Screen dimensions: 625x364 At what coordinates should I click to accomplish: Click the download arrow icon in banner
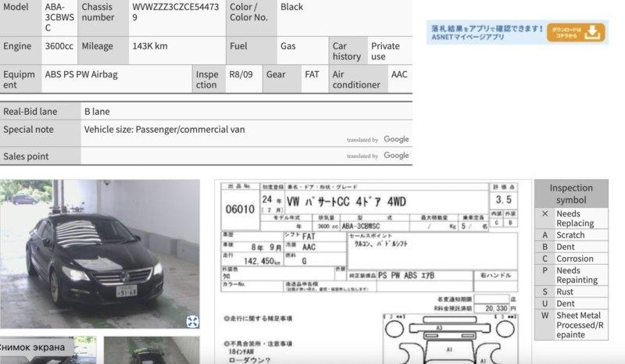(x=593, y=31)
